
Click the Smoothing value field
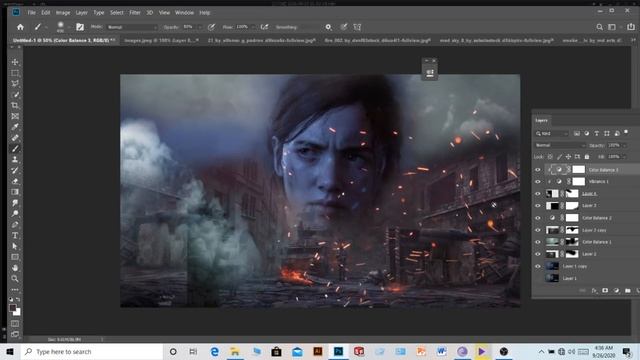(310, 27)
